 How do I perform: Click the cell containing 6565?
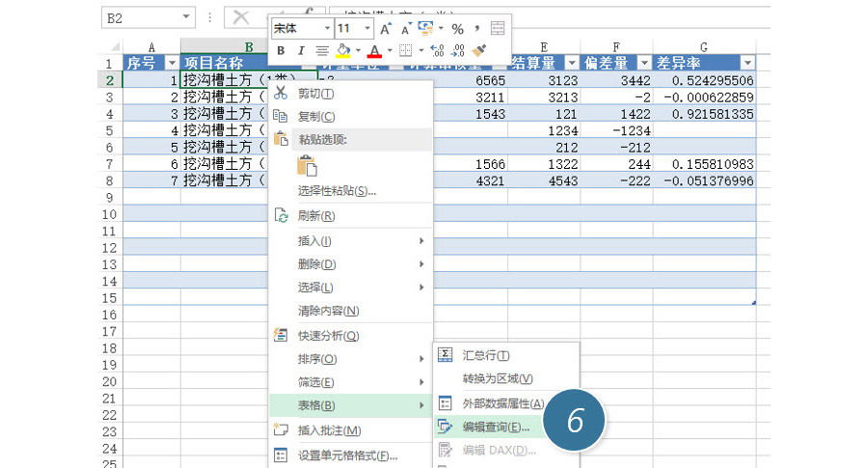(471, 80)
